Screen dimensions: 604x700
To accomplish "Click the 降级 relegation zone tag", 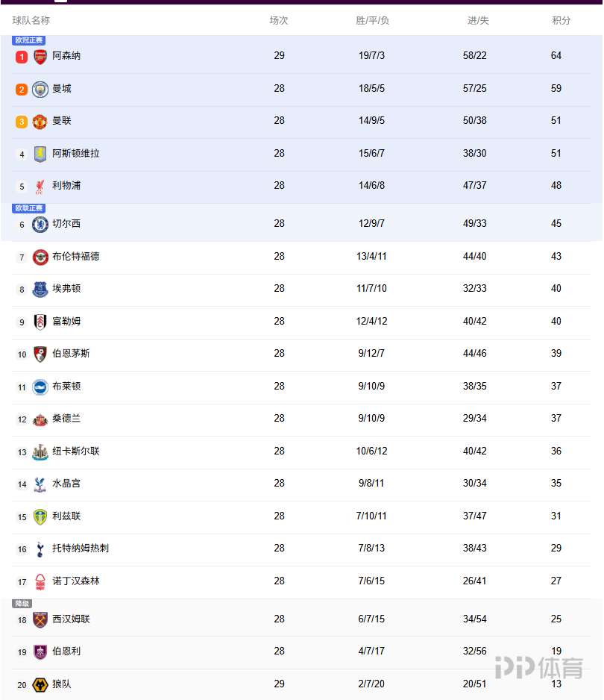I will click(x=22, y=604).
